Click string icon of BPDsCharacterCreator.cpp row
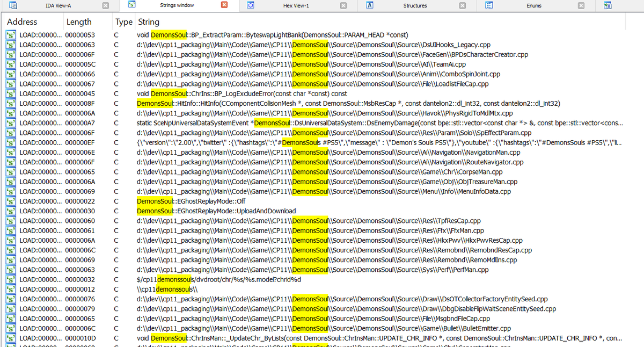644x347 pixels. (x=11, y=54)
